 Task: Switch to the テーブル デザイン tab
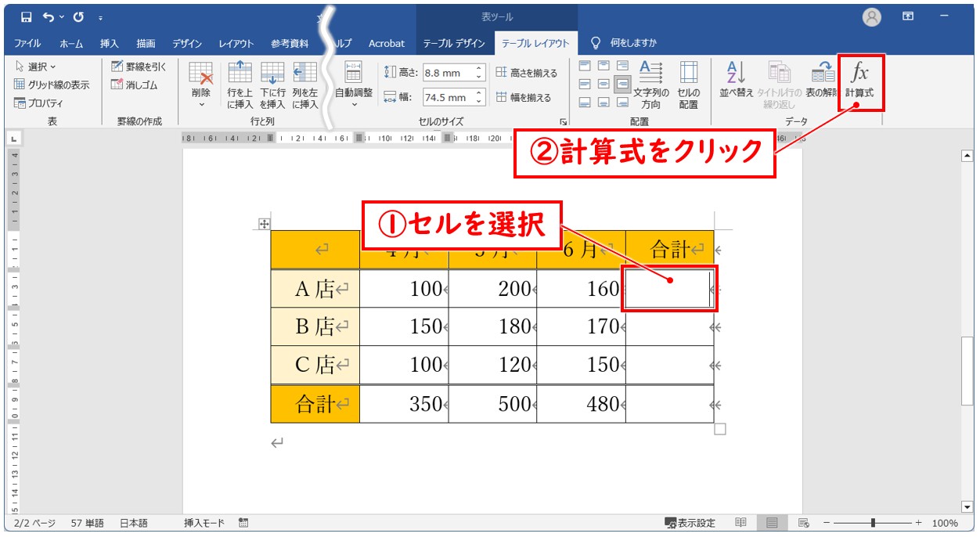454,43
